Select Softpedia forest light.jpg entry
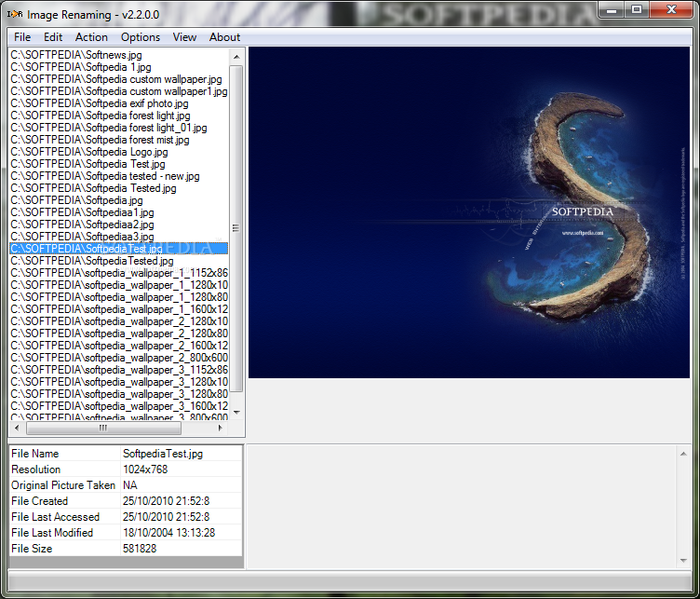700x599 pixels. (119, 116)
